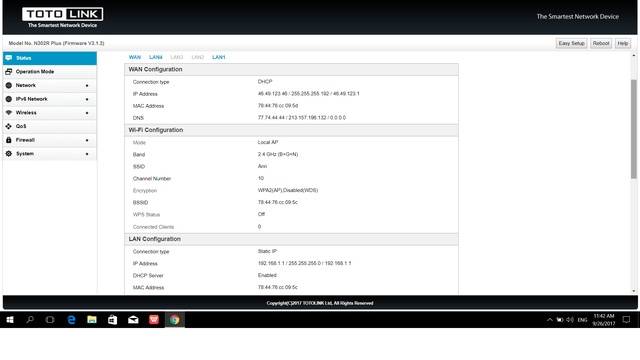
Task: Click the LAN IP value 192.168.1.1
Action: click(x=304, y=263)
